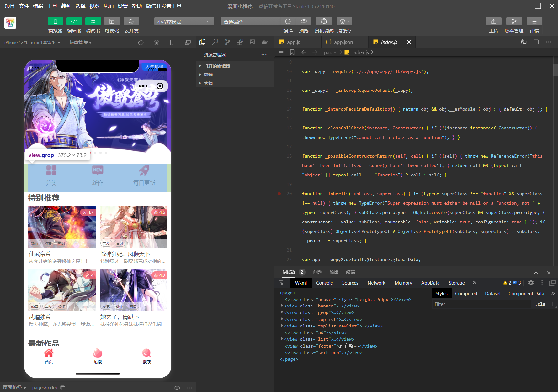Open project details (详情)
Viewport: 558px width, 392px height.
coord(534,21)
